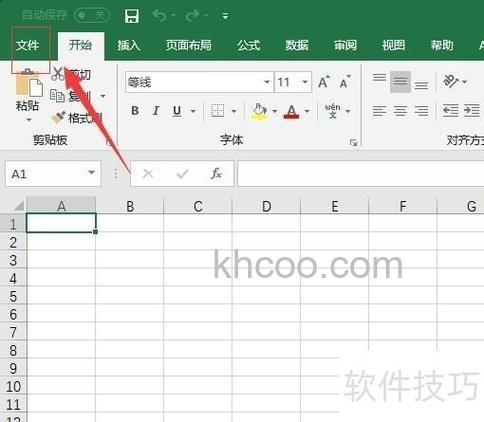Viewport: 484px width, 422px height.
Task: Click the Redo arrow icon
Action: pos(193,15)
